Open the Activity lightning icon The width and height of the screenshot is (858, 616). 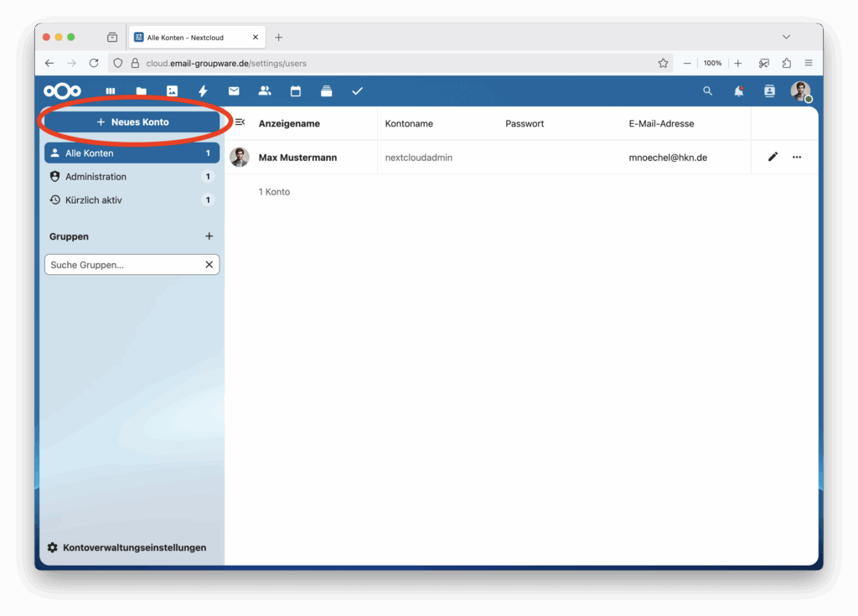click(203, 91)
